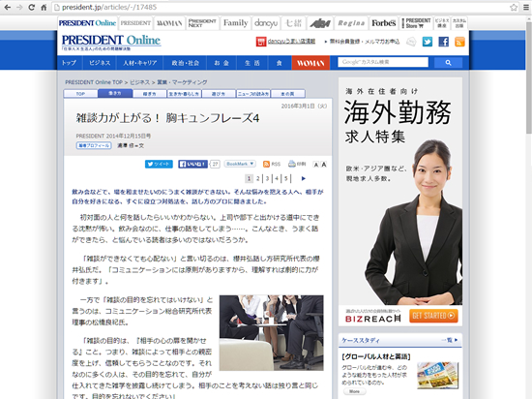The width and height of the screenshot is (532, 399).
Task: Go to article page 2 link
Action: (258, 178)
